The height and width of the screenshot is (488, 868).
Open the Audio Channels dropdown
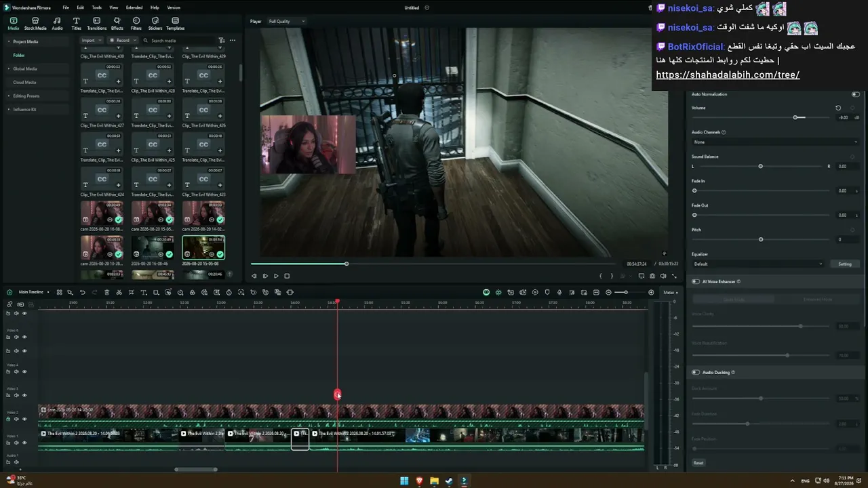[775, 142]
